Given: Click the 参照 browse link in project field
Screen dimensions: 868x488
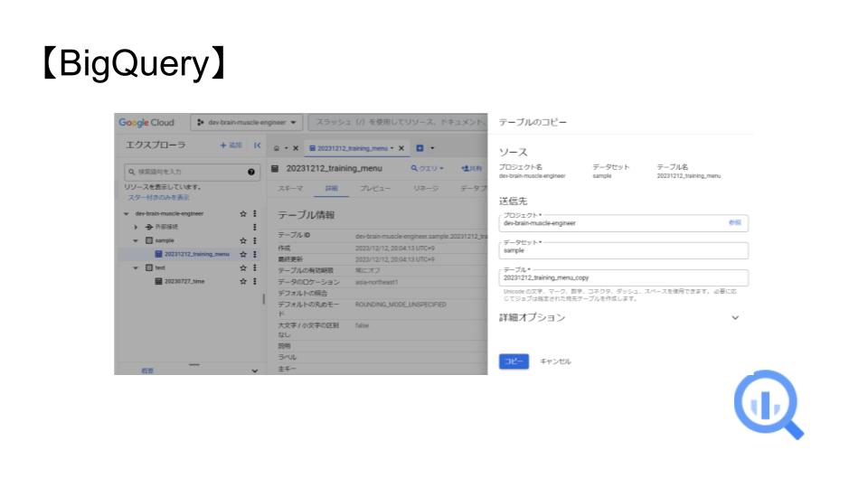Looking at the screenshot, I should 734,222.
